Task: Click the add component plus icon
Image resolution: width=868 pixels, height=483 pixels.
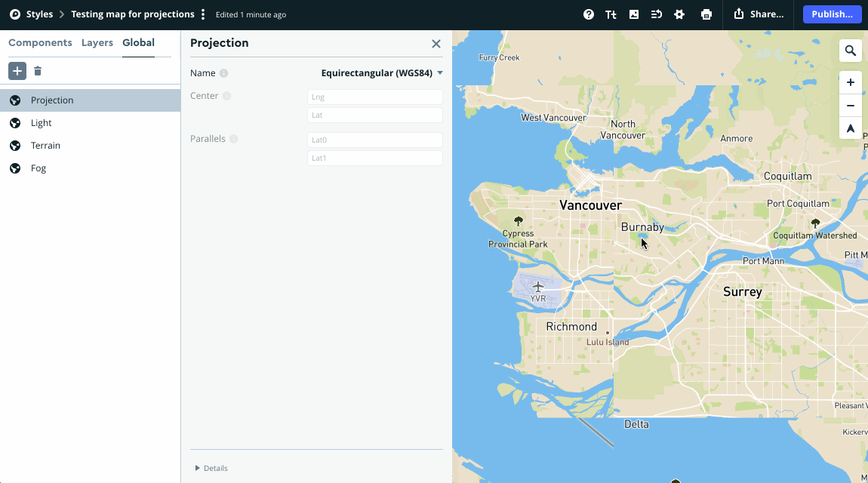Action: tap(17, 70)
